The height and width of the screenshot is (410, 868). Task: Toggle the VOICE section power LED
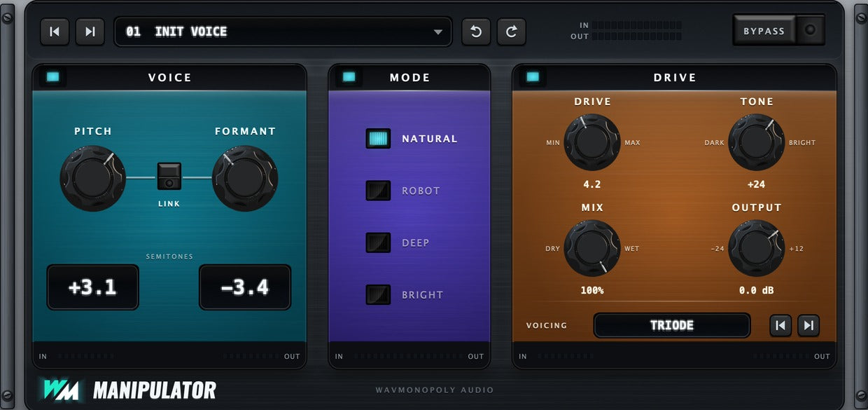tap(52, 77)
